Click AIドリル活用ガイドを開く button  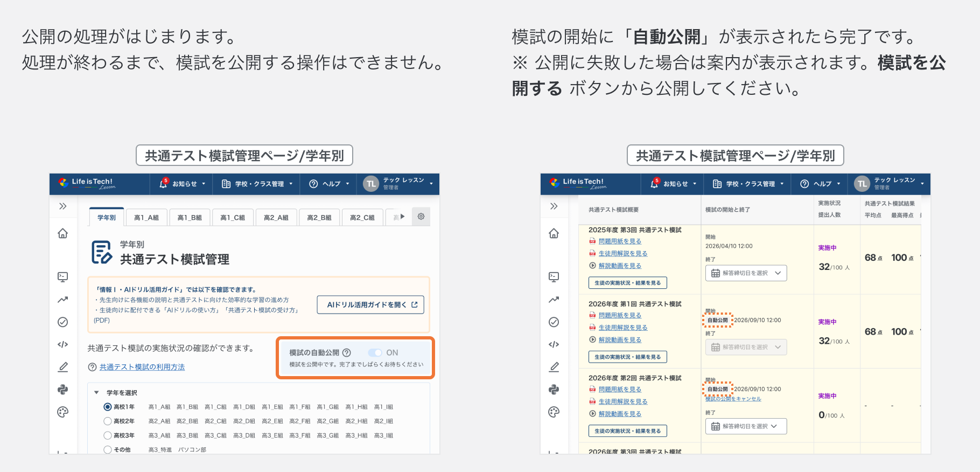(370, 304)
